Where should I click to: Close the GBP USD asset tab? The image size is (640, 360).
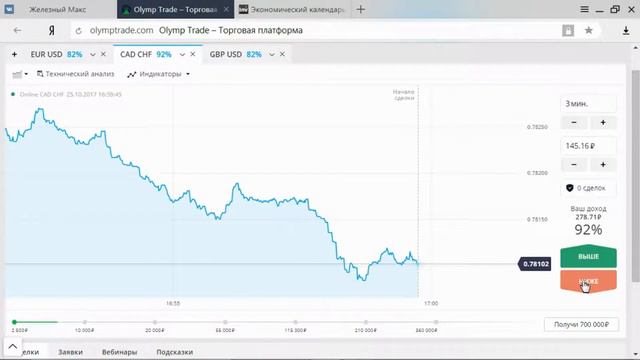282,54
